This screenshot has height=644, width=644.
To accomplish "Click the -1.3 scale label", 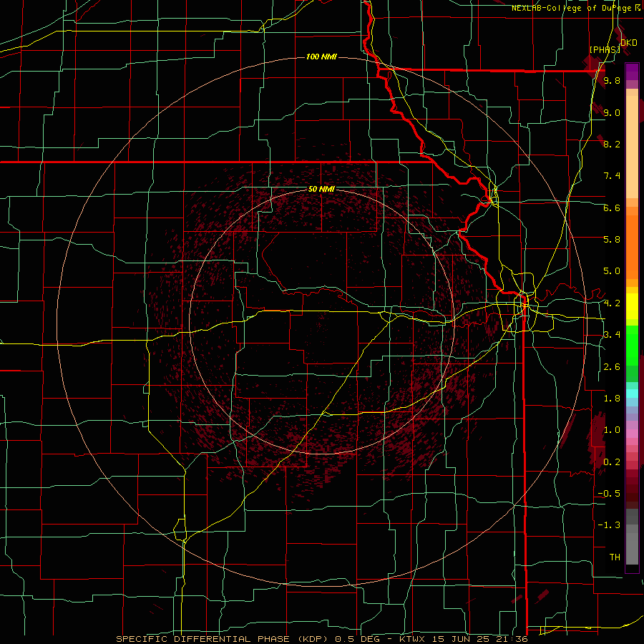I will pyautogui.click(x=609, y=525).
